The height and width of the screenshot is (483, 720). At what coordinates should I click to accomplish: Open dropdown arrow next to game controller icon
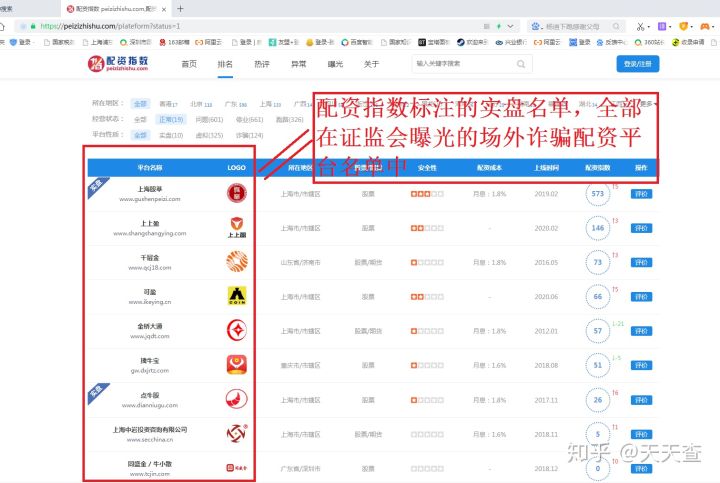pyautogui.click(x=713, y=27)
